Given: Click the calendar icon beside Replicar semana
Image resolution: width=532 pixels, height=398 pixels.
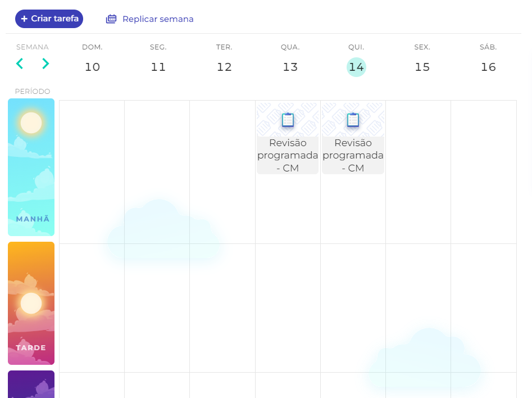Looking at the screenshot, I should click(111, 19).
